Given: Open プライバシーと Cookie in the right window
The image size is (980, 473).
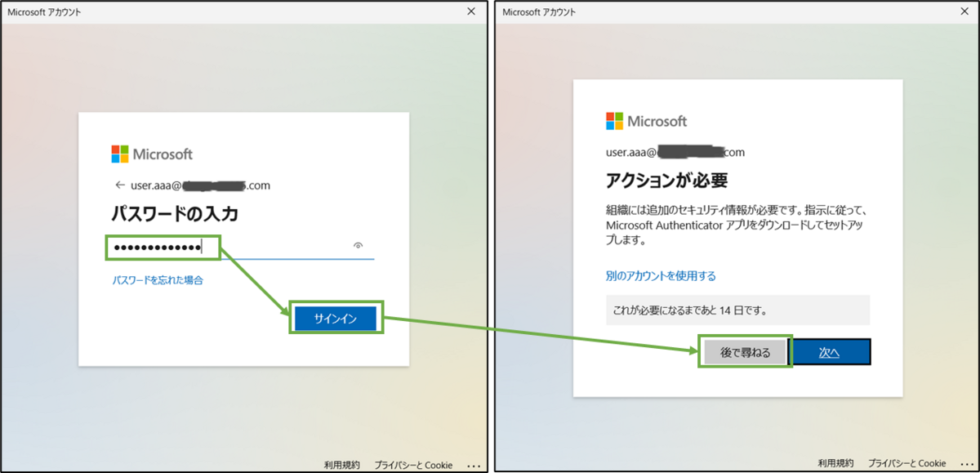Looking at the screenshot, I should (907, 465).
